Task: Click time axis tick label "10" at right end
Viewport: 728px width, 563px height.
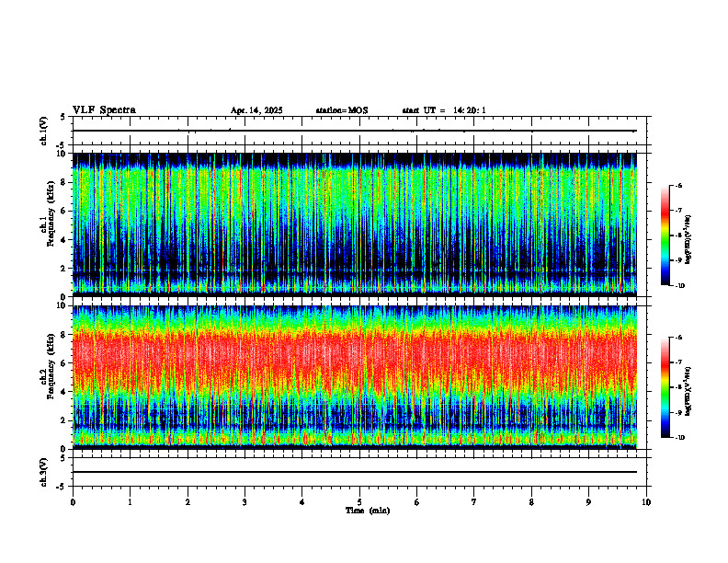Action: pyautogui.click(x=646, y=502)
